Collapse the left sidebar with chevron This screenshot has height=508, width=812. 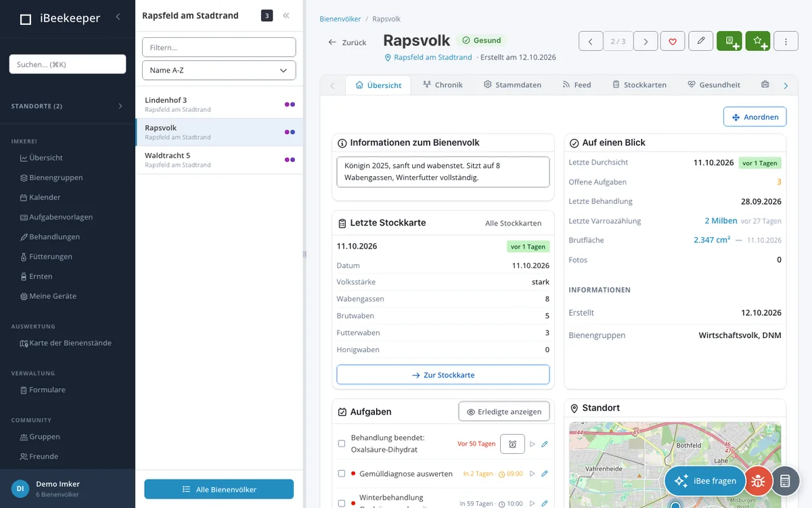tap(118, 16)
